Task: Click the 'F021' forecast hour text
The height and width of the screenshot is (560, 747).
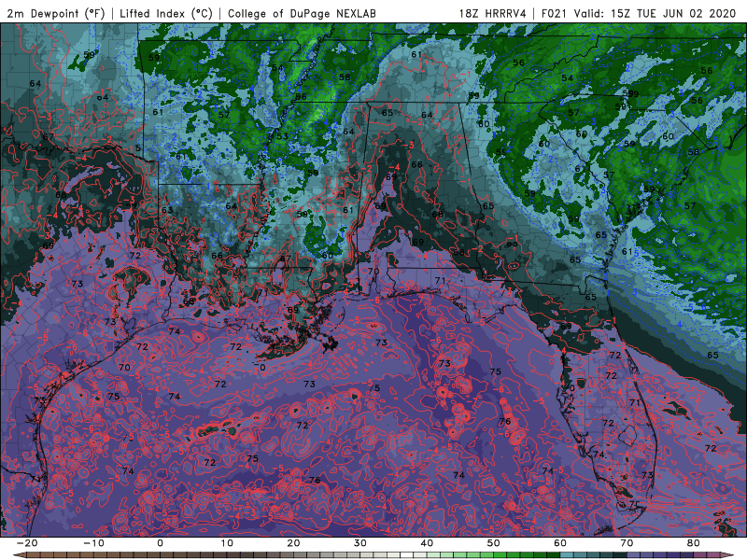Action: pos(555,13)
